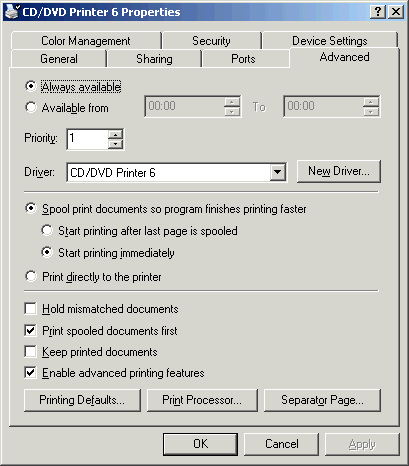Image resolution: width=409 pixels, height=466 pixels.
Task: Check Keep printed documents option
Action: 30,352
